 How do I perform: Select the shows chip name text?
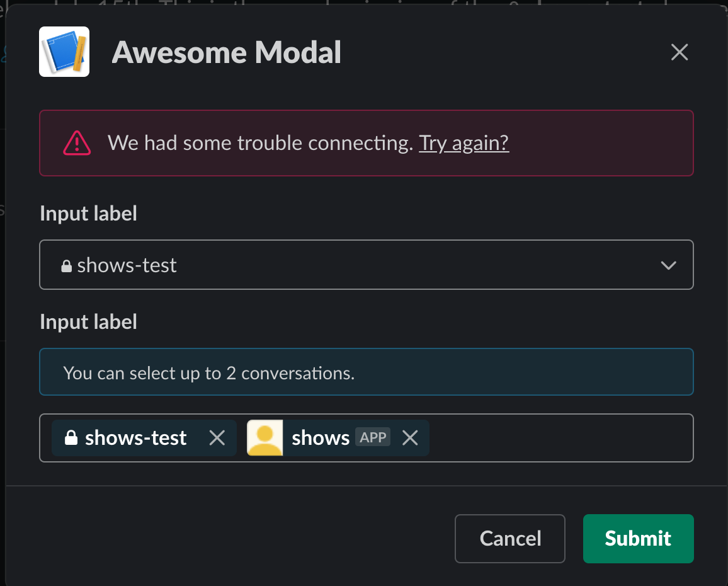321,438
